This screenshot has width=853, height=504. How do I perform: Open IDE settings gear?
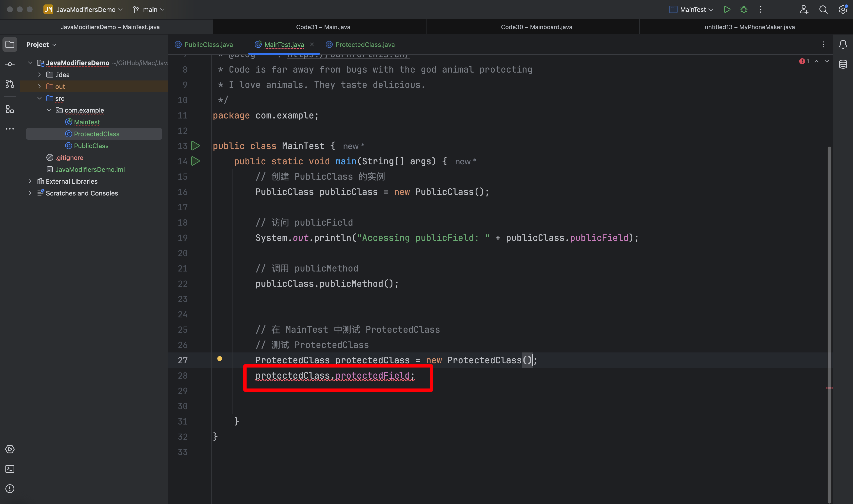[843, 10]
